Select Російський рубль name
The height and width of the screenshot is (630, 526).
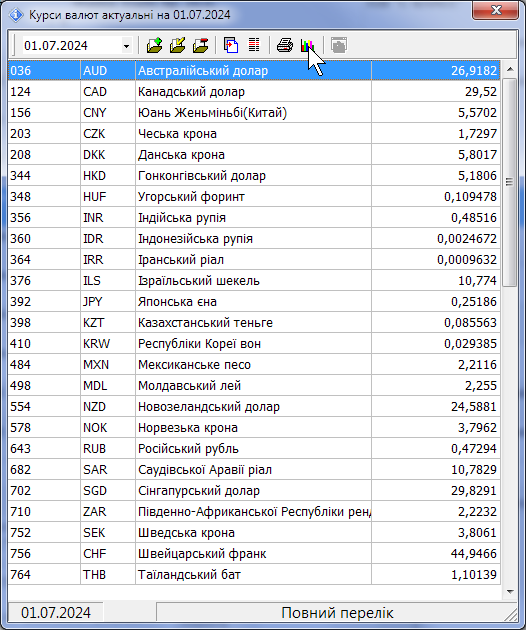[188, 448]
